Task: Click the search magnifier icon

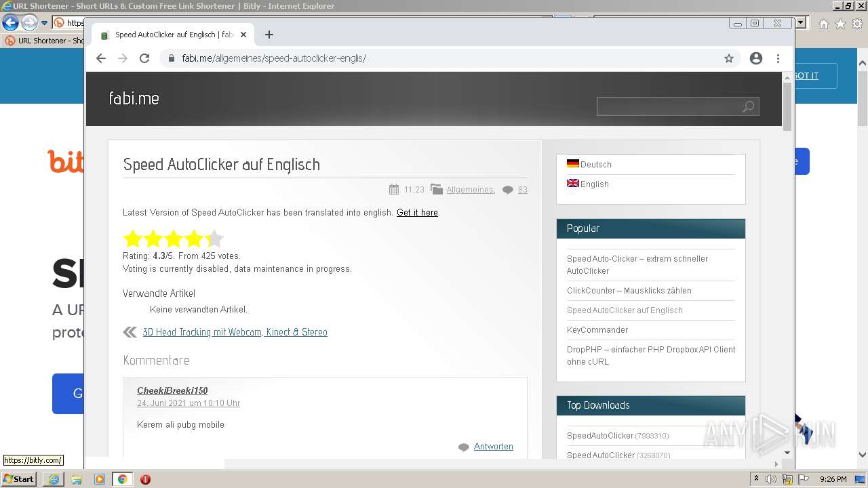Action: (749, 106)
